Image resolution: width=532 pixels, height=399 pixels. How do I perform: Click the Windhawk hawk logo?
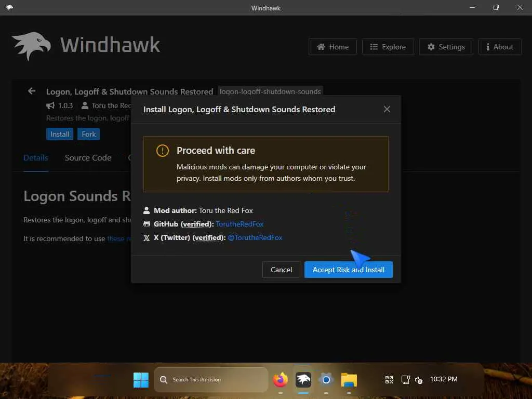32,46
